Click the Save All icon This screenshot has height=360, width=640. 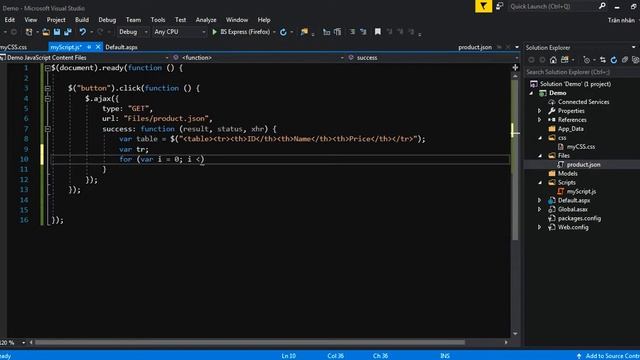68,32
